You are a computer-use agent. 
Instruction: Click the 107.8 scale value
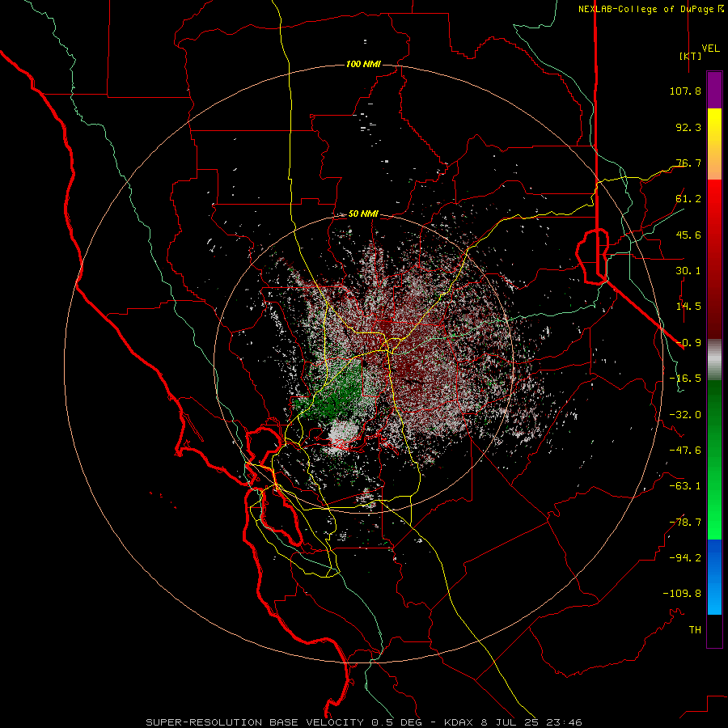685,91
